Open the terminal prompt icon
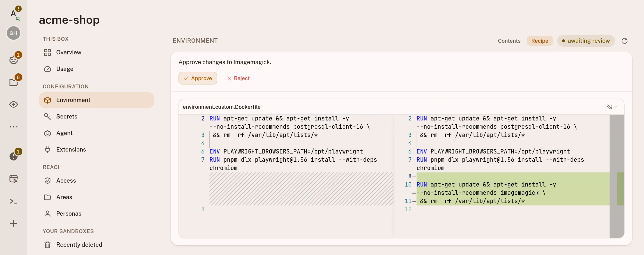 tap(14, 201)
